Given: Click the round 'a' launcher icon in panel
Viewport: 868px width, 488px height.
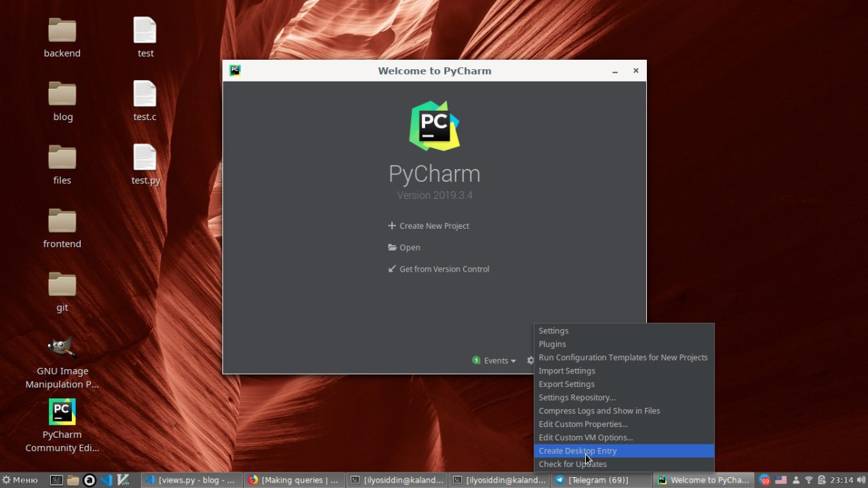Looking at the screenshot, I should 90,480.
